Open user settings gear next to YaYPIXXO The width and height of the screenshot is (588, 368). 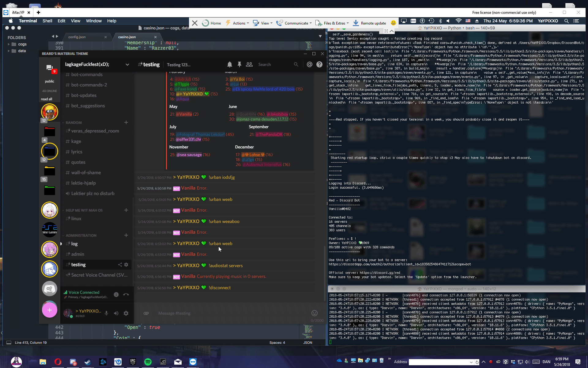126,313
